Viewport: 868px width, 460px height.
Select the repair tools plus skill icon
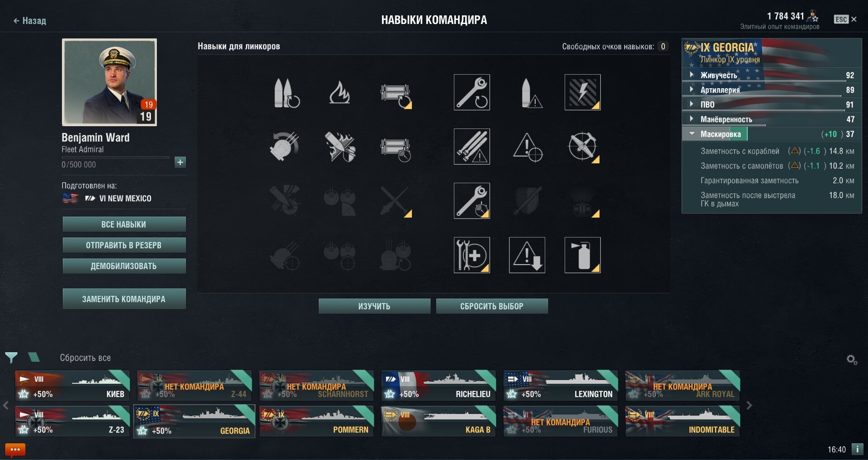tap(472, 255)
